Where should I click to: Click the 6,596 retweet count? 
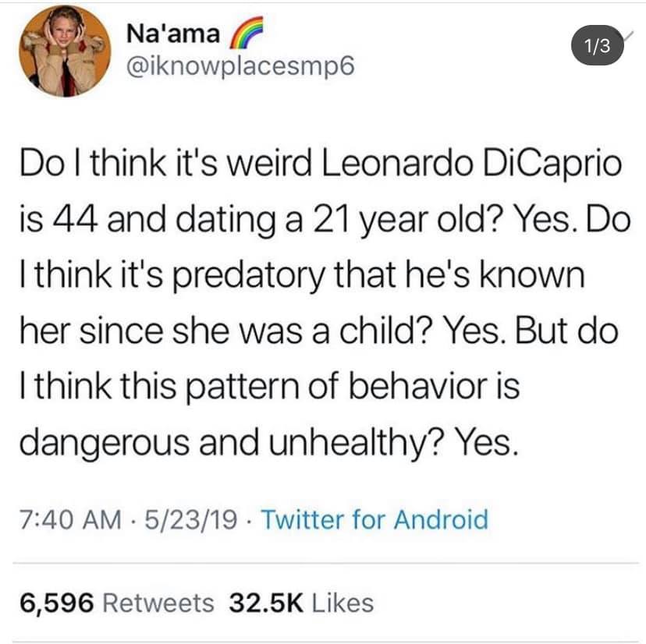coord(56,603)
